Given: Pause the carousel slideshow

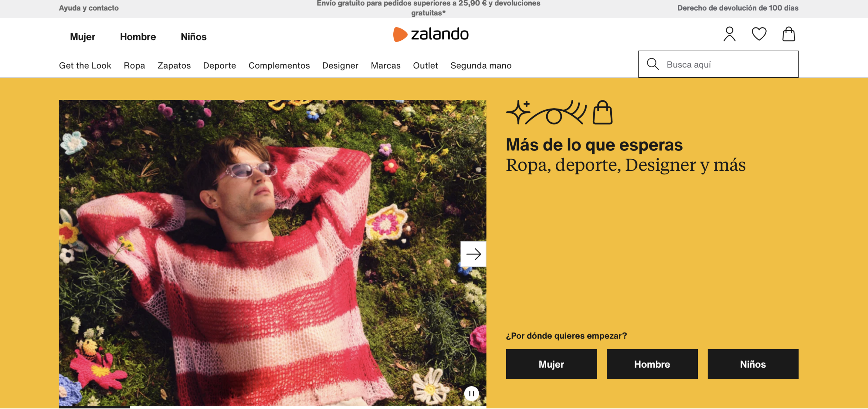Looking at the screenshot, I should point(471,394).
